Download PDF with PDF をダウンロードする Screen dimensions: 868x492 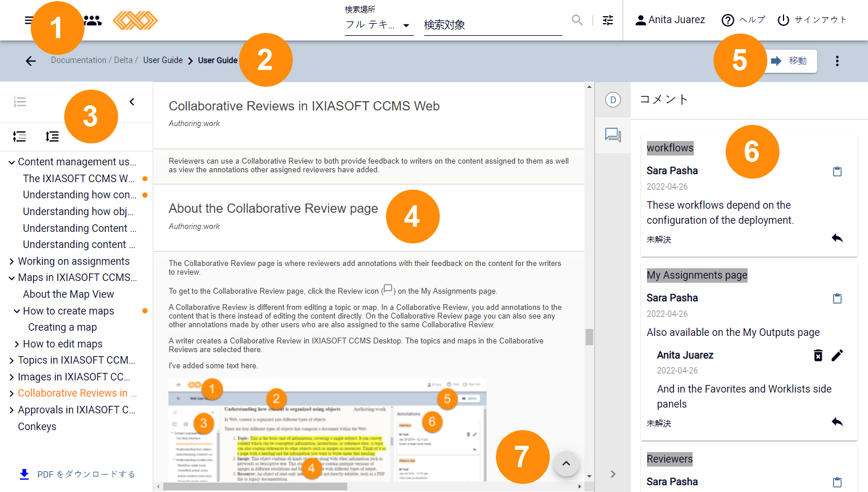[77, 474]
